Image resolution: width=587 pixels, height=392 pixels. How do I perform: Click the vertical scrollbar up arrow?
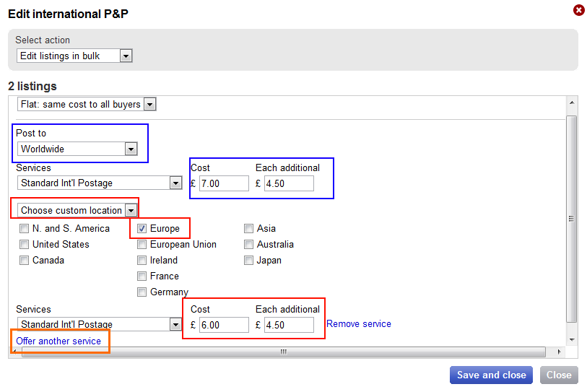[x=573, y=103]
